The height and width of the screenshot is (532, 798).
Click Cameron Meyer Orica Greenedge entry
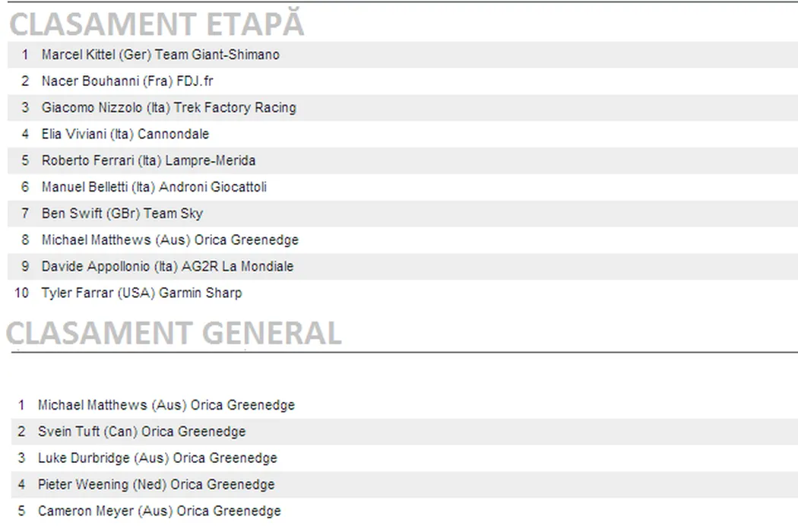point(160,511)
